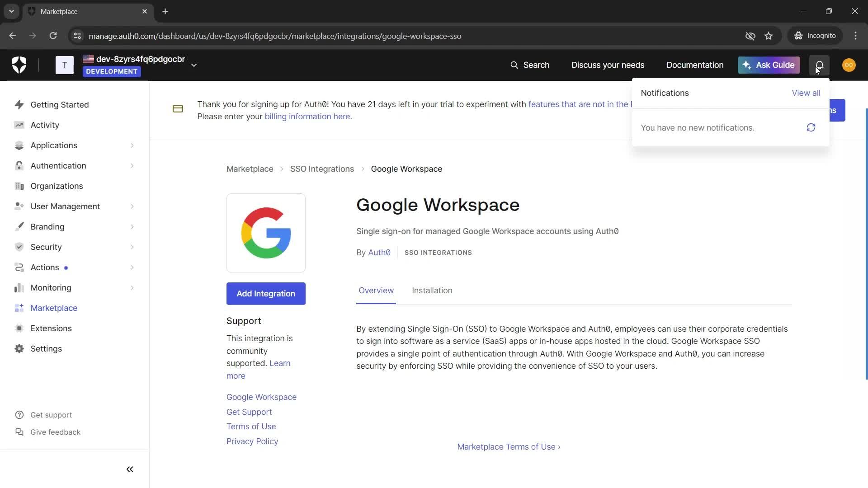Open the browser three-dot menu

point(855,36)
